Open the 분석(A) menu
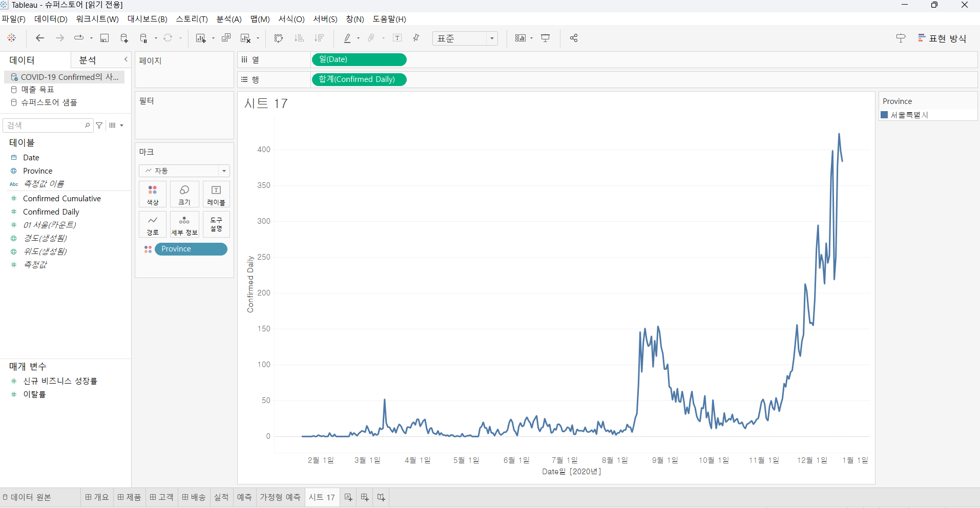Screen dimensions: 980x508 point(229,19)
